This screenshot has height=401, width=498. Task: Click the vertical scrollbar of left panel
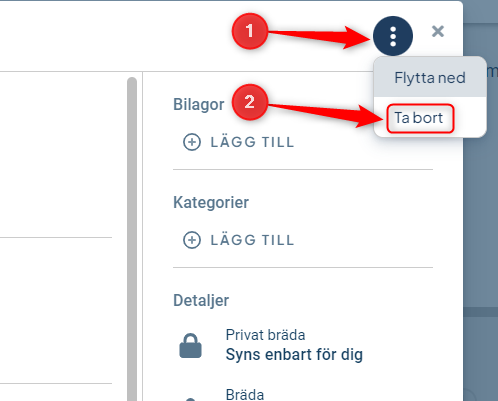pyautogui.click(x=132, y=238)
